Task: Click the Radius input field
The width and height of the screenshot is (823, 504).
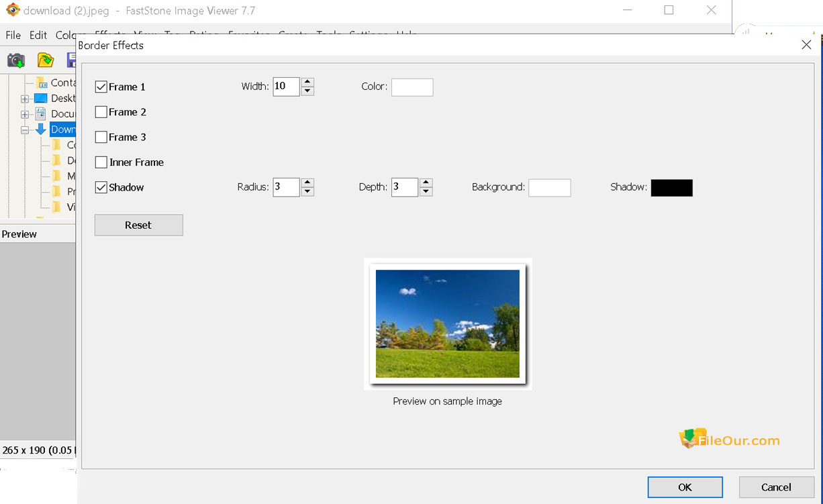Action: click(x=286, y=187)
